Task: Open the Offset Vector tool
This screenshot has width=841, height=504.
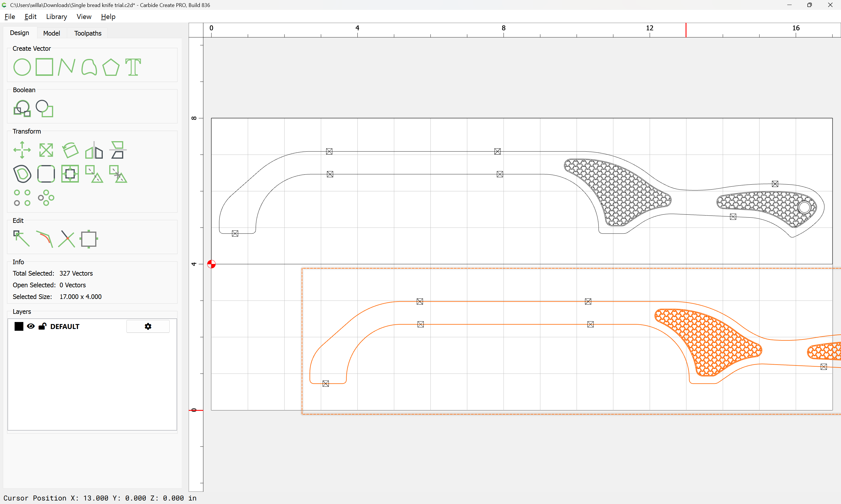Action: pos(22,174)
